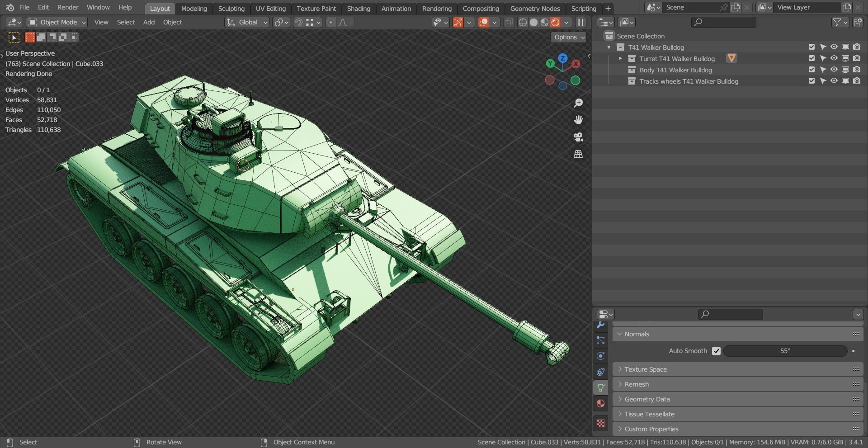Toggle Show Gizmo button

coord(458,23)
